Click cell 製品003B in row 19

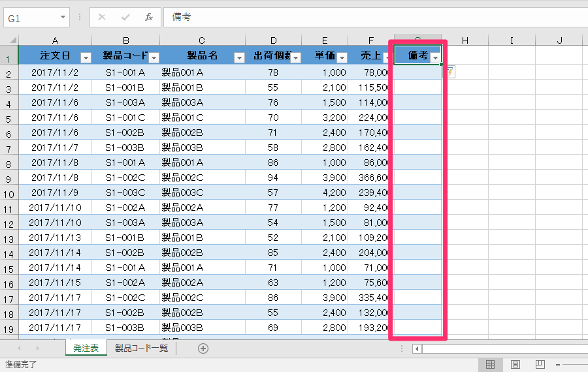[202, 328]
